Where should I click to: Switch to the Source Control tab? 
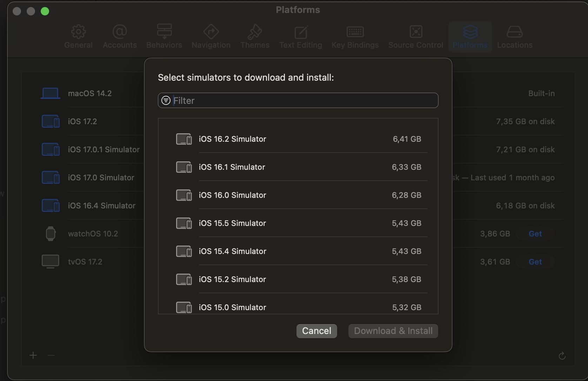(416, 37)
